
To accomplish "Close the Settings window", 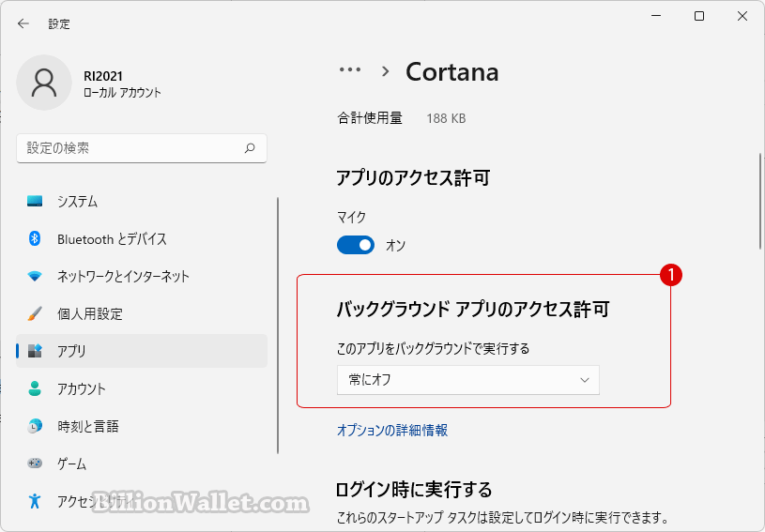I will click(x=742, y=16).
